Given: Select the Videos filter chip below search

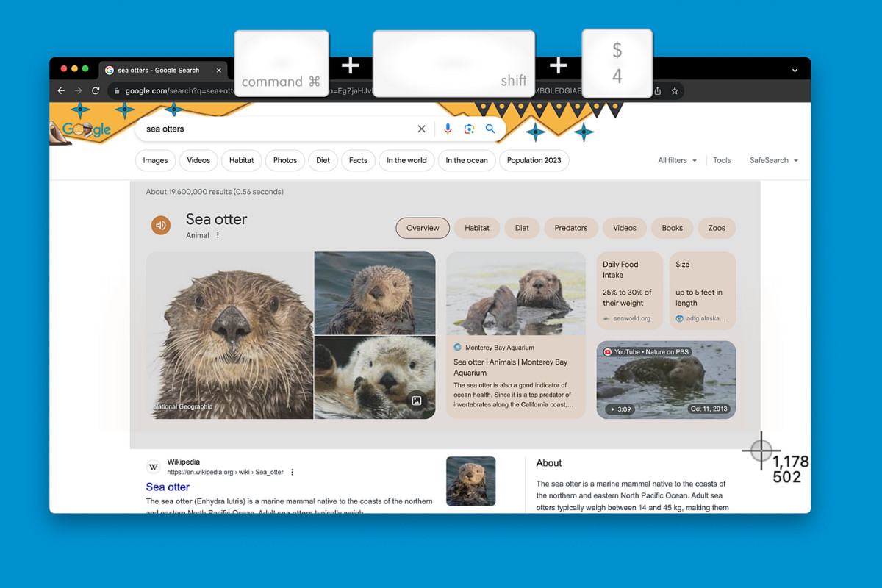Looking at the screenshot, I should (198, 160).
